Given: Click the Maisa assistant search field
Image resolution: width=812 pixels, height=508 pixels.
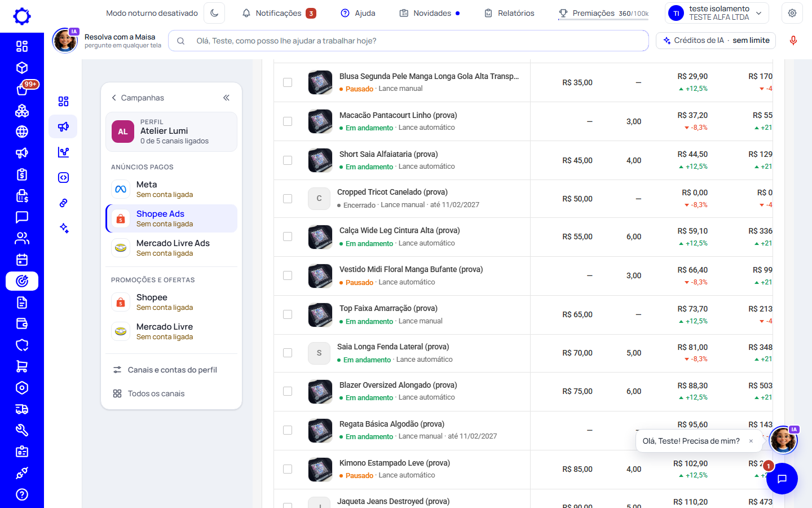Looking at the screenshot, I should click(408, 41).
